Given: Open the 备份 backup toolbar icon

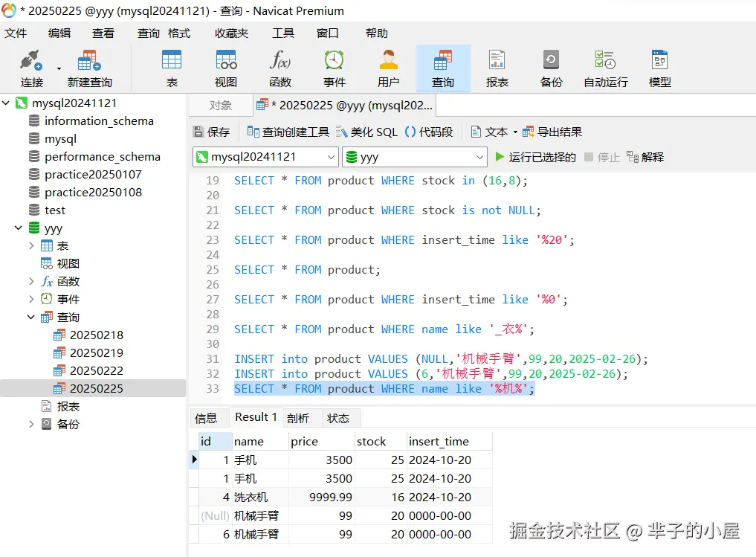Looking at the screenshot, I should tap(551, 68).
